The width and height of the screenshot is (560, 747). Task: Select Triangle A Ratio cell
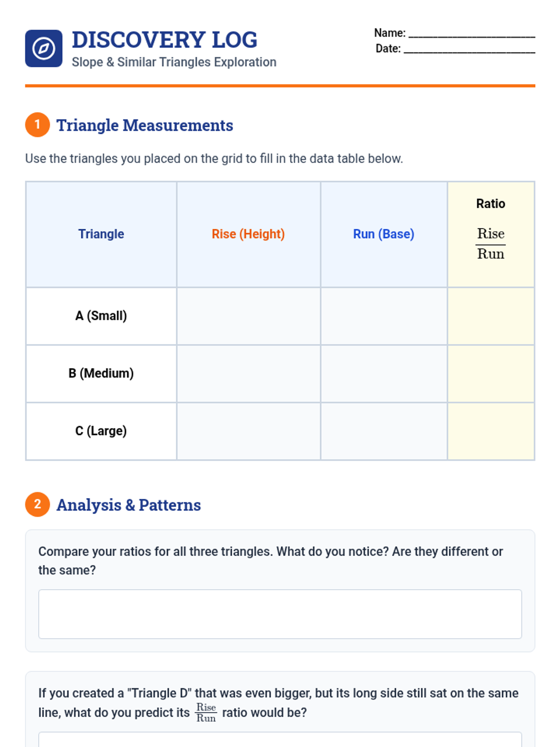tap(491, 316)
